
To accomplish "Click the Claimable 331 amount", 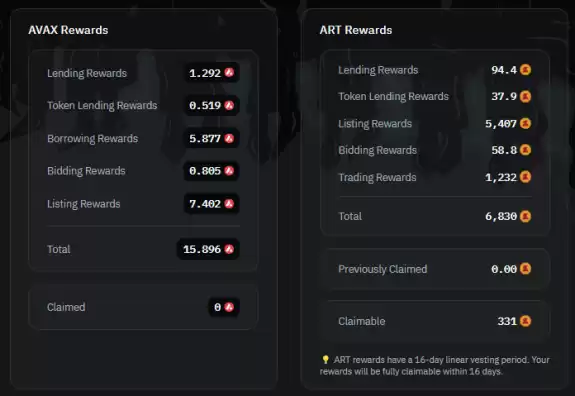I will (x=507, y=321).
